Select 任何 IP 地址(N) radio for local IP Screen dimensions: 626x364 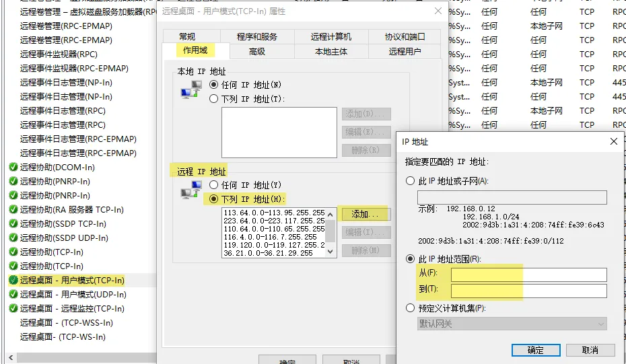pos(215,85)
